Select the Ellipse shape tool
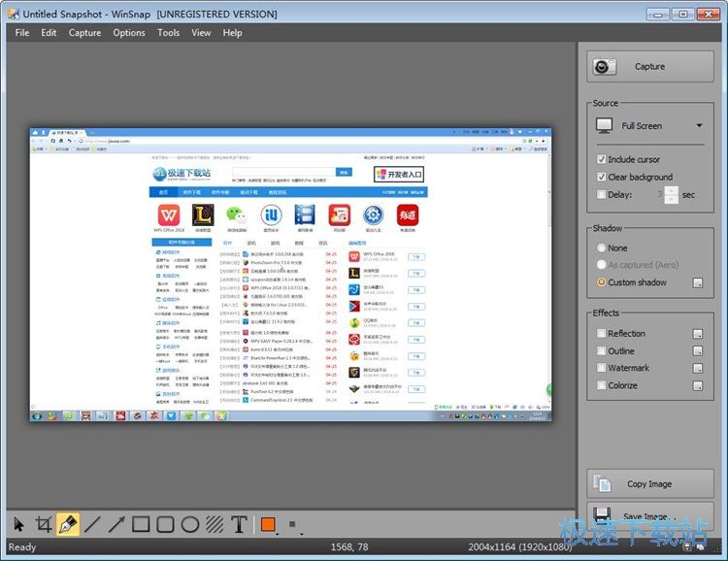This screenshot has height=561, width=728. tap(190, 525)
